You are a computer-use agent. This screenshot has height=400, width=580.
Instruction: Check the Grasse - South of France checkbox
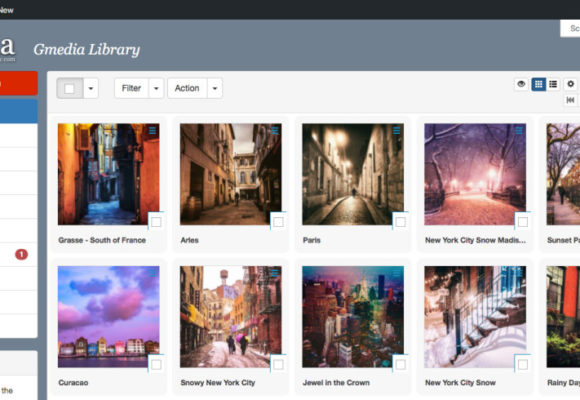156,222
